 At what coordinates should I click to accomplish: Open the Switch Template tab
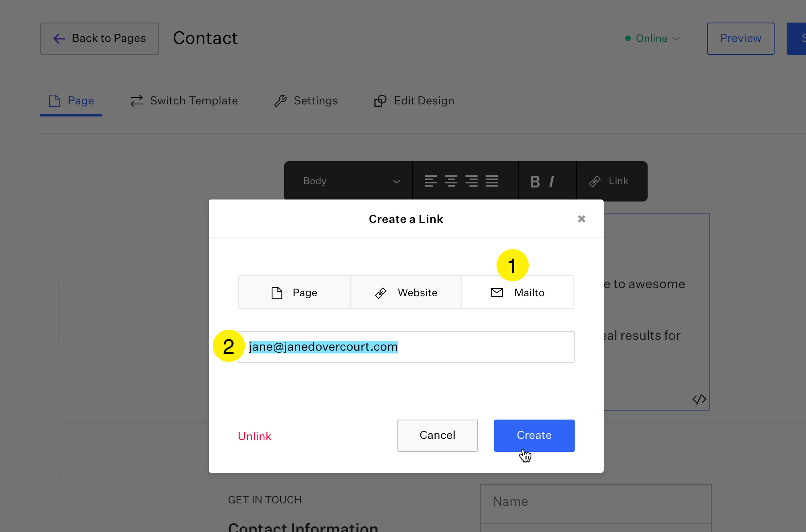(x=184, y=100)
